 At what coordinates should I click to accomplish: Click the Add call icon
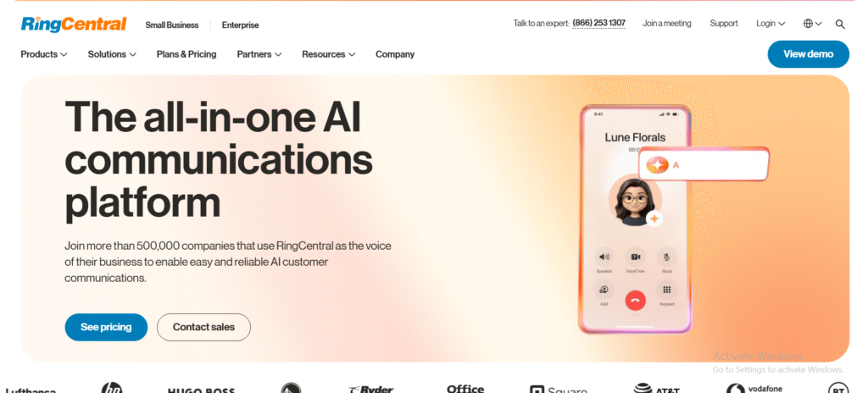click(604, 290)
